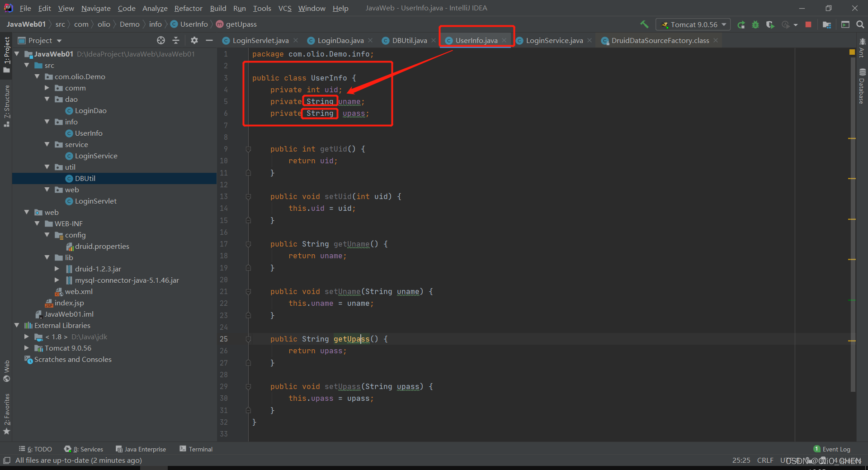Close the LoginDao.java tab
The width and height of the screenshot is (868, 470).
(x=370, y=40)
